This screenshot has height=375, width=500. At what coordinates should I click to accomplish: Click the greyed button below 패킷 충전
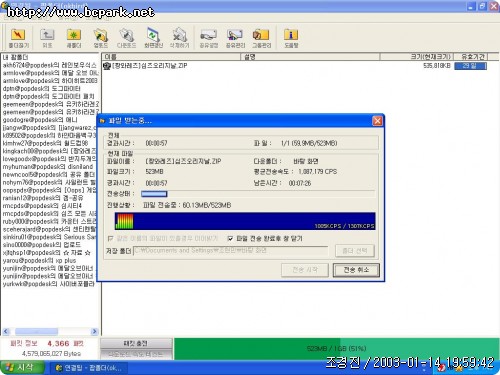[136, 354]
